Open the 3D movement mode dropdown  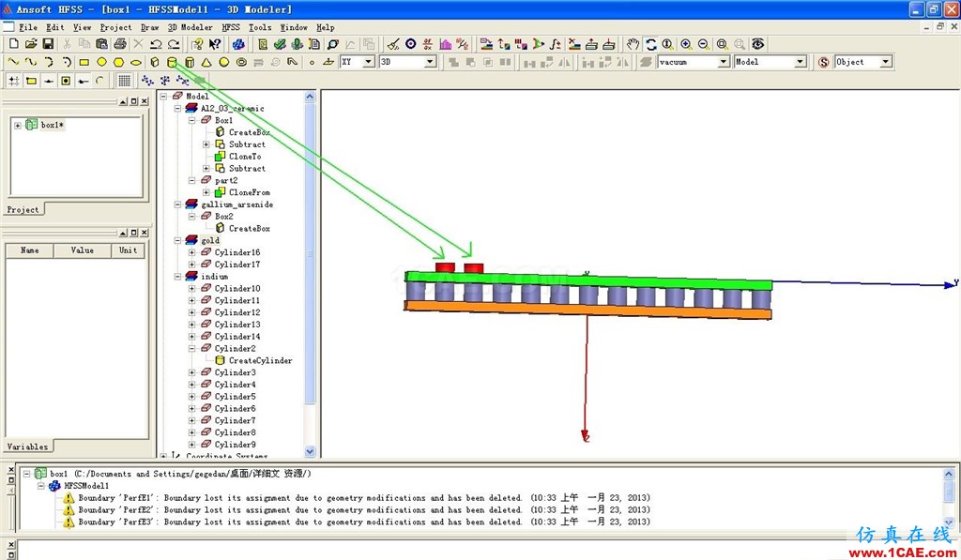click(x=430, y=62)
